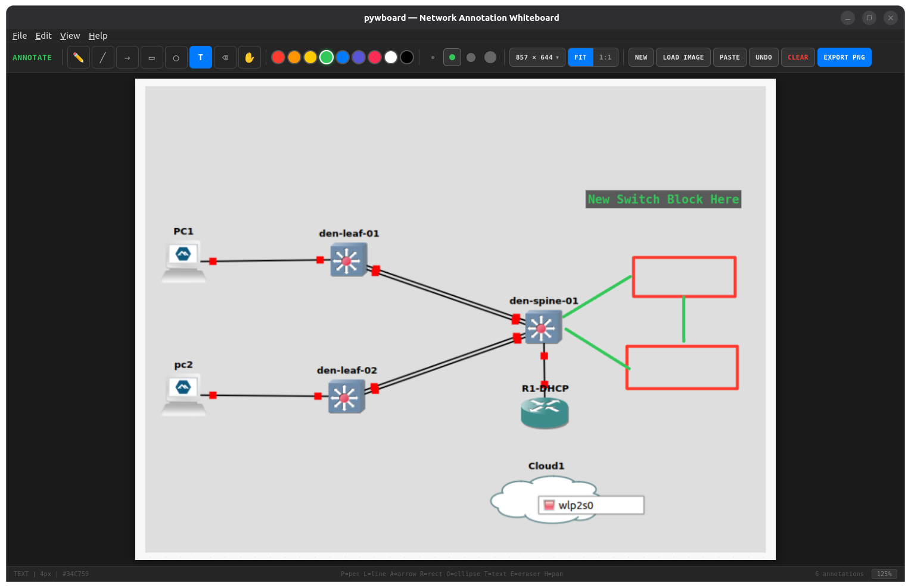The image size is (911, 588).
Task: Select the Line tool
Action: click(102, 57)
